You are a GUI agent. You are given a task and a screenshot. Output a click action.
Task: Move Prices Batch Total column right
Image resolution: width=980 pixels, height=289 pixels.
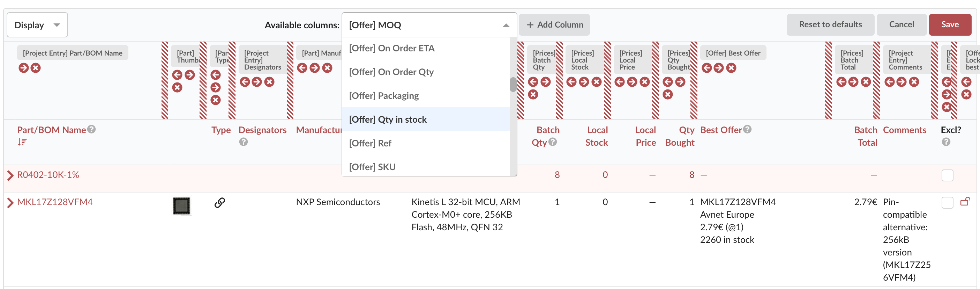pyautogui.click(x=854, y=81)
